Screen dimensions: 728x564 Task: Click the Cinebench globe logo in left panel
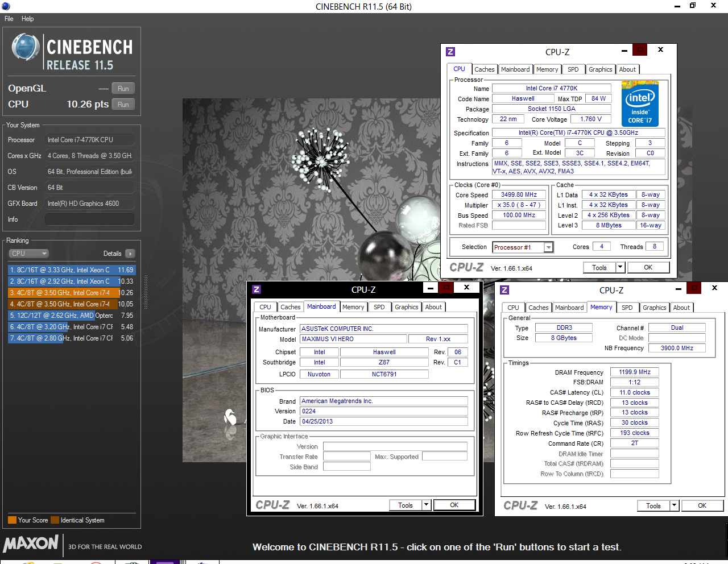[26, 47]
